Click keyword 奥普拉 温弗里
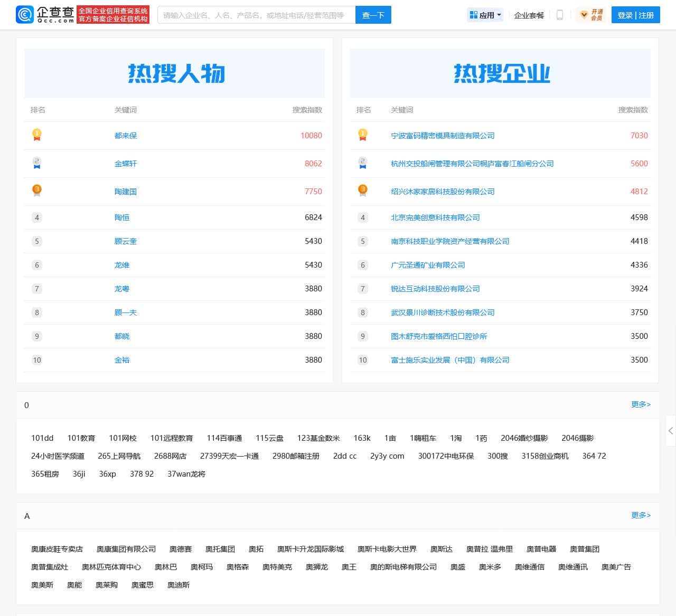This screenshot has height=616, width=676. pos(490,549)
